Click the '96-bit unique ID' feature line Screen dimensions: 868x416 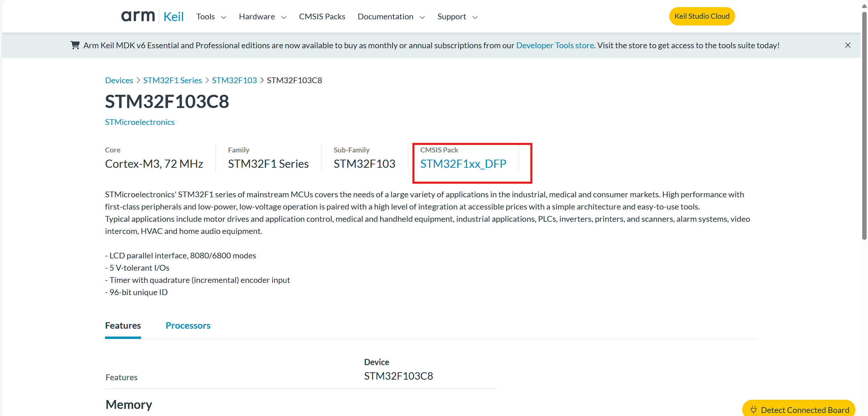coord(136,292)
